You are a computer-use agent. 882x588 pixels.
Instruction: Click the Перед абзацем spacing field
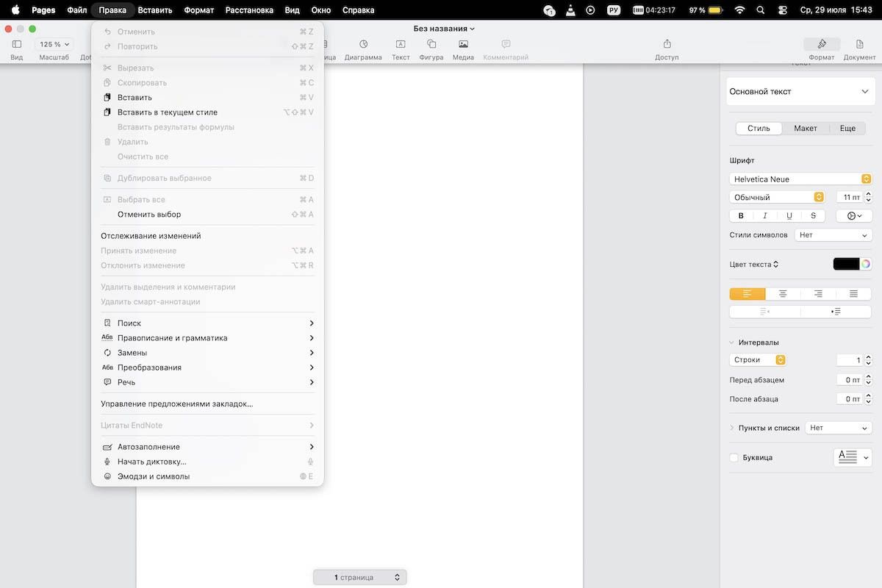[849, 380]
